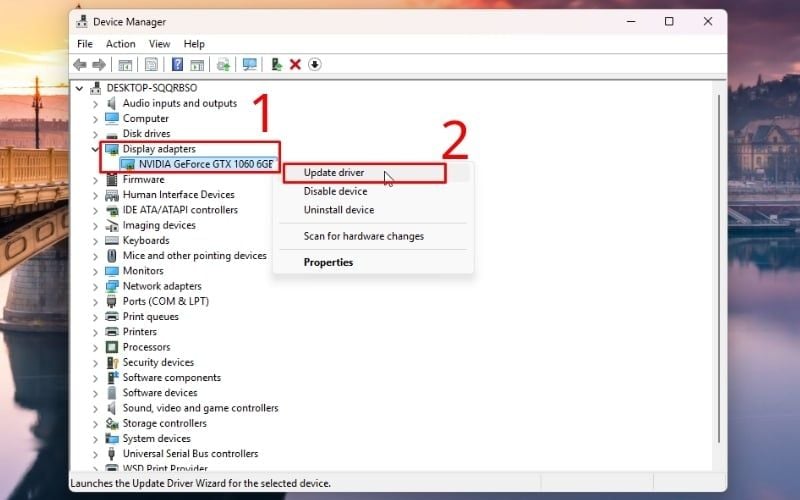Click the blue Help question-mark toolbar icon

pos(177,65)
